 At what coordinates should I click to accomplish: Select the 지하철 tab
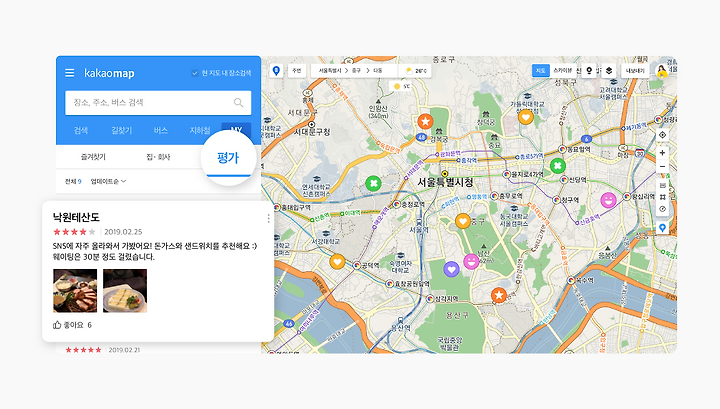(200, 130)
